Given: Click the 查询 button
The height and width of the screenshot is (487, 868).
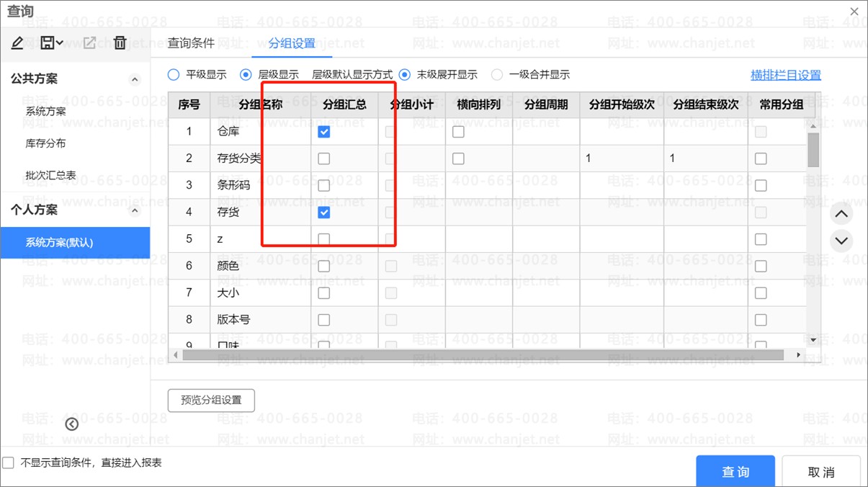Looking at the screenshot, I should pyautogui.click(x=735, y=472).
